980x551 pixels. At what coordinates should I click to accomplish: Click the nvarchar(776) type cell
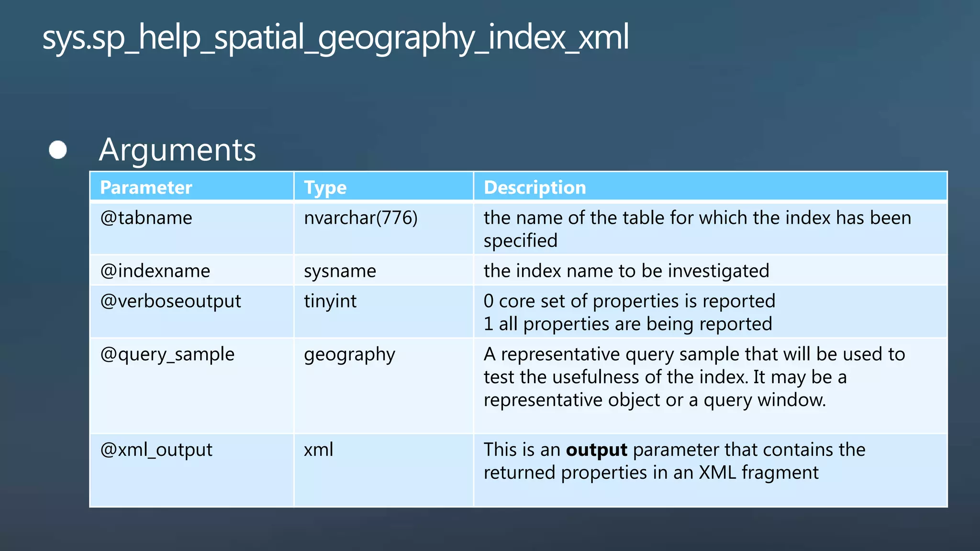point(361,218)
